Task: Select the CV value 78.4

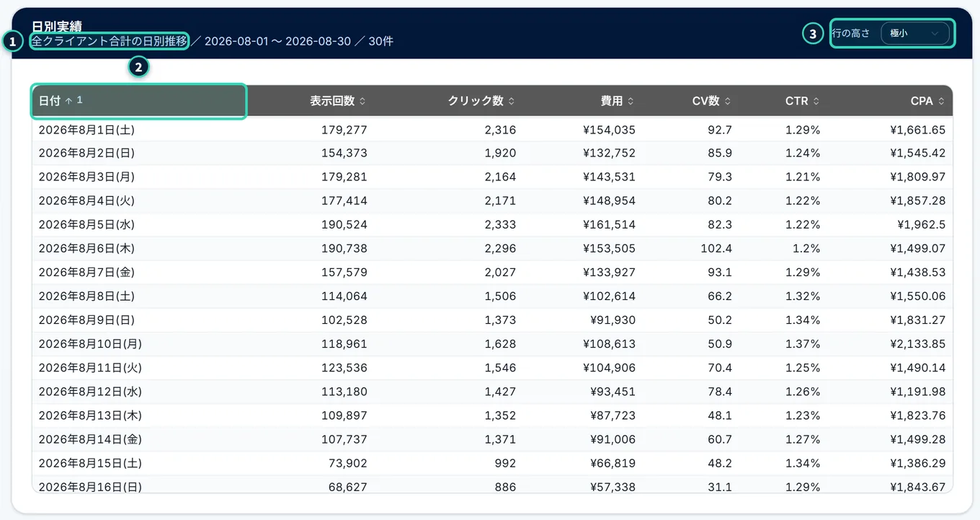Action: coord(720,392)
